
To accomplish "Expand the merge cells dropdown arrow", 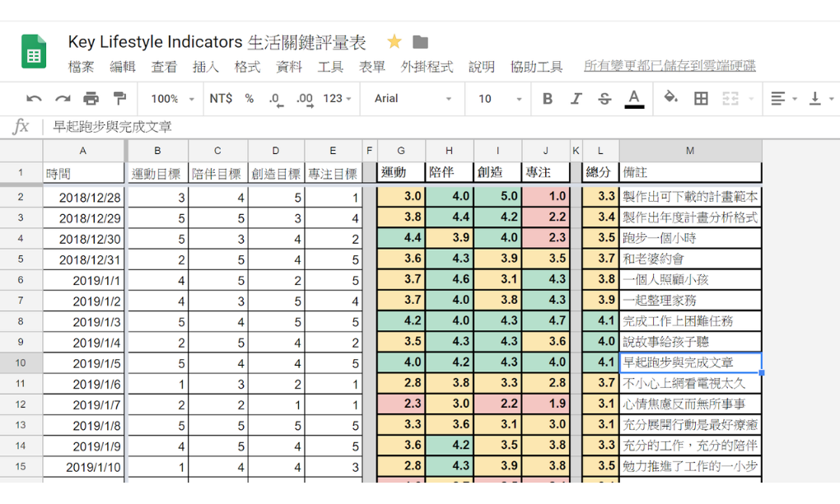I will pos(750,99).
